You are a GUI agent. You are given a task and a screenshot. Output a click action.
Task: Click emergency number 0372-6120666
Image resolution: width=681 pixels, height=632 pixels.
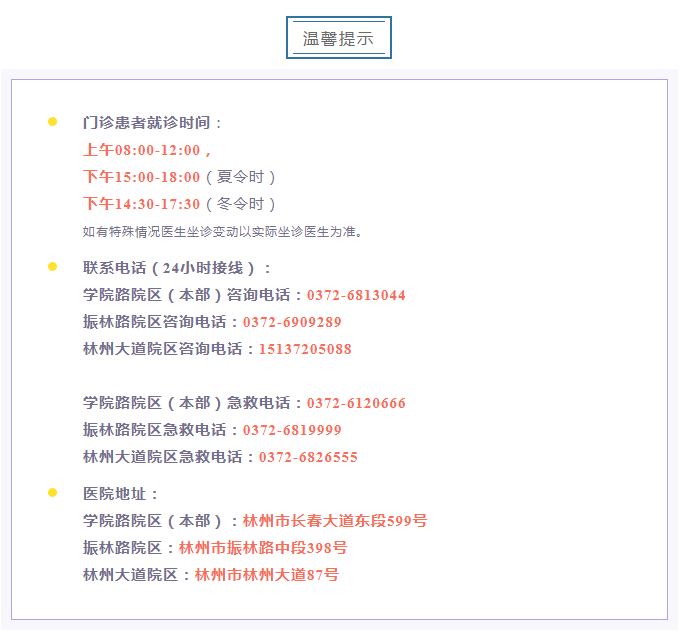click(356, 403)
